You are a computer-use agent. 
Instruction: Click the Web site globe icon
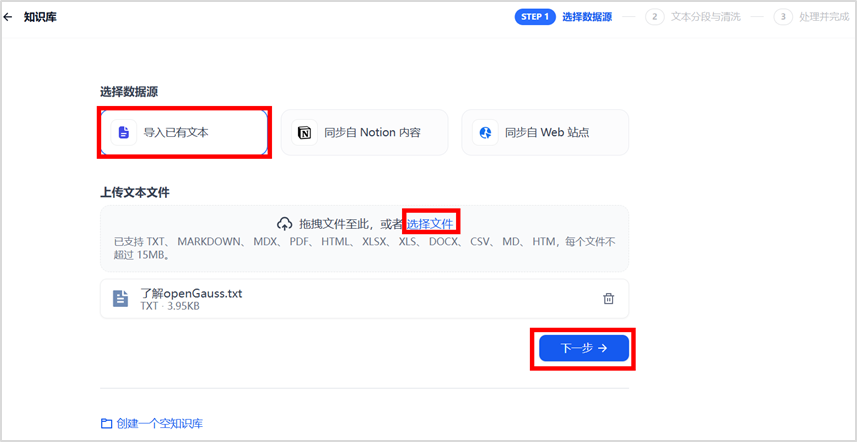pos(485,132)
